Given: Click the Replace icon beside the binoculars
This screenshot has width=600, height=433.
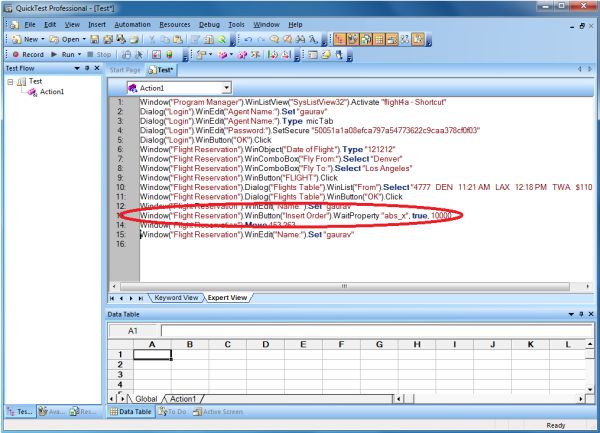Looking at the screenshot, I should pos(313,39).
